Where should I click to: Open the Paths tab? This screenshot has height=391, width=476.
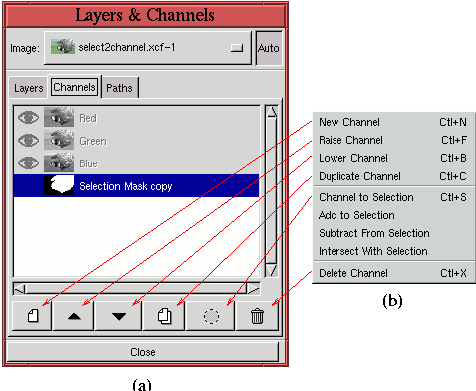click(119, 88)
